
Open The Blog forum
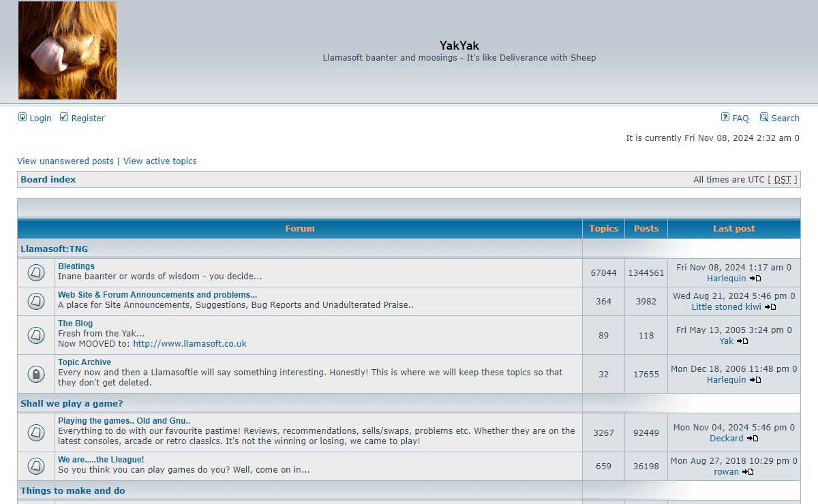click(x=75, y=324)
